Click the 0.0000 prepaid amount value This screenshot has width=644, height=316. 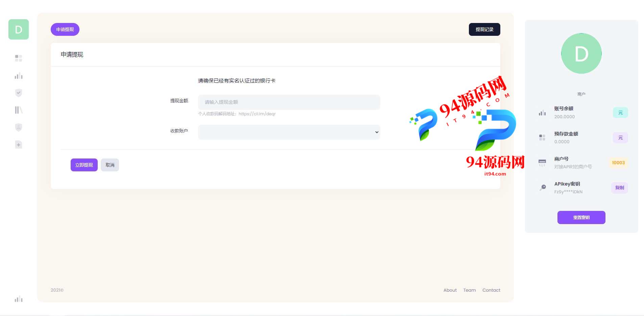[x=562, y=142]
